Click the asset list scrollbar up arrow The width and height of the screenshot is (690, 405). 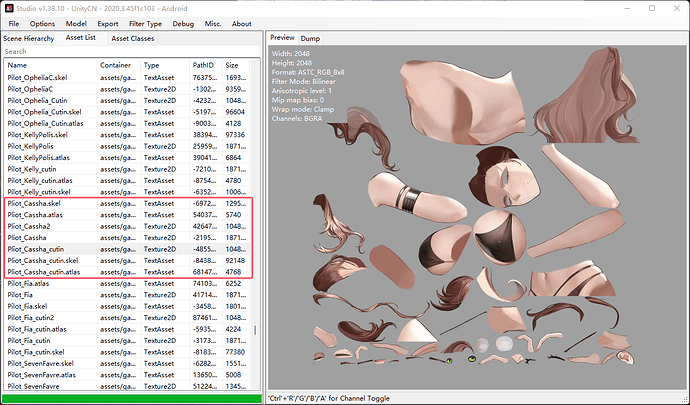(x=255, y=64)
